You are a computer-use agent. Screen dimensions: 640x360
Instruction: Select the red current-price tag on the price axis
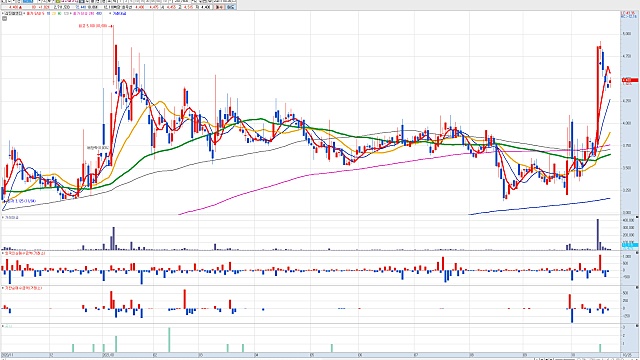coord(630,80)
